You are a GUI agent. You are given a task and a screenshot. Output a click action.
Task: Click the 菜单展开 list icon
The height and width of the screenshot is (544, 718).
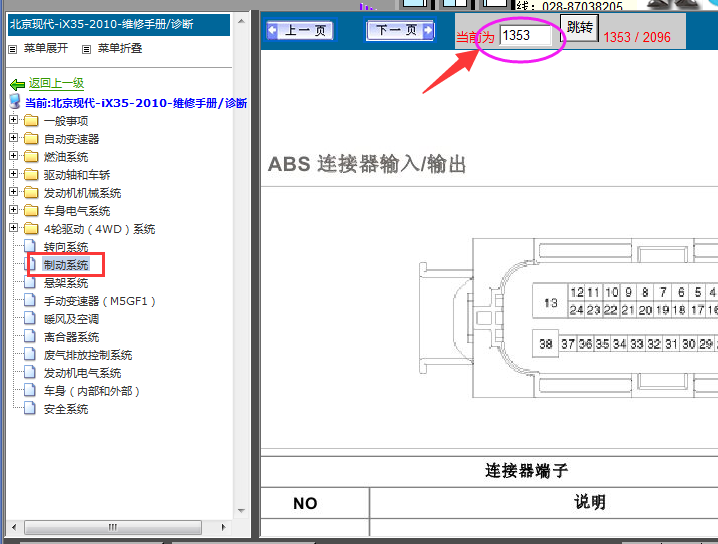[13, 49]
